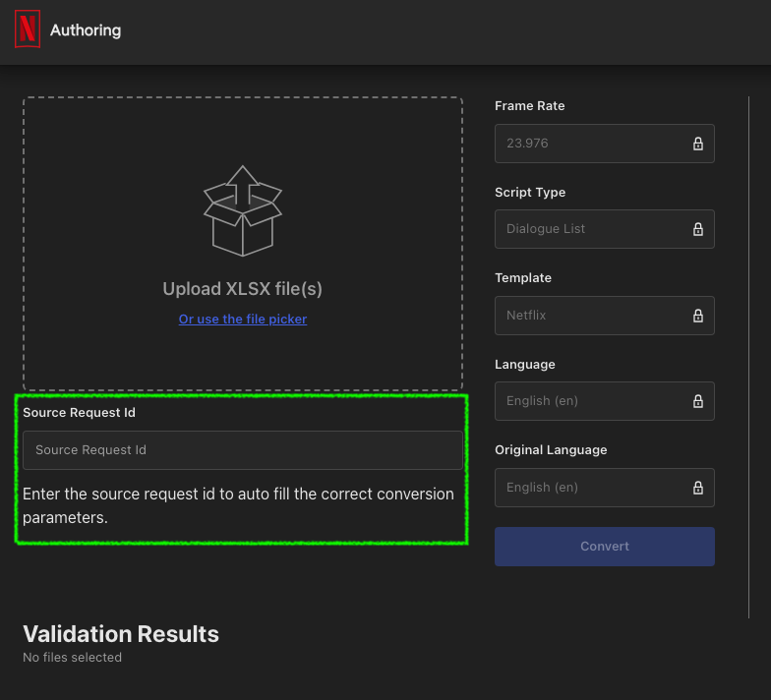Viewport: 771px width, 700px height.
Task: Click the Netflix N logo icon
Action: [x=28, y=29]
